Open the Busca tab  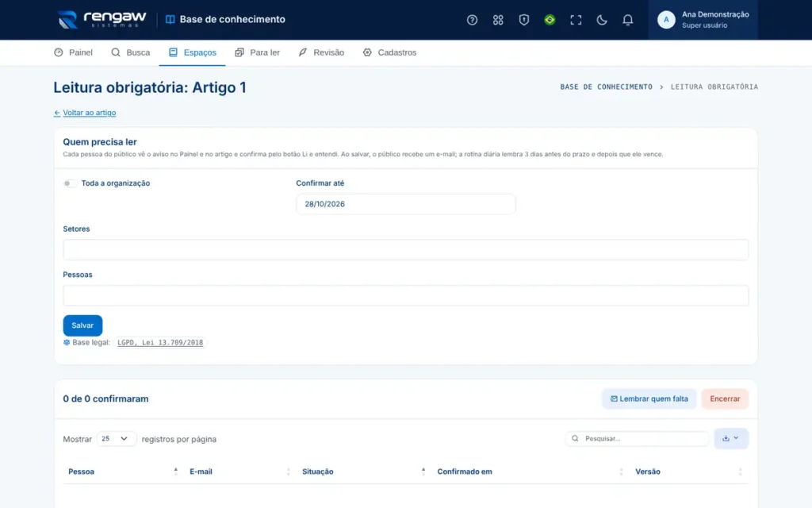click(x=131, y=52)
